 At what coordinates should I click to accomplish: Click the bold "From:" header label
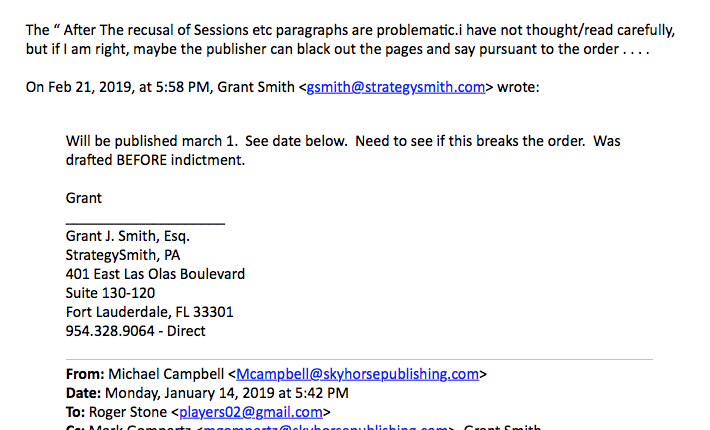[85, 375]
